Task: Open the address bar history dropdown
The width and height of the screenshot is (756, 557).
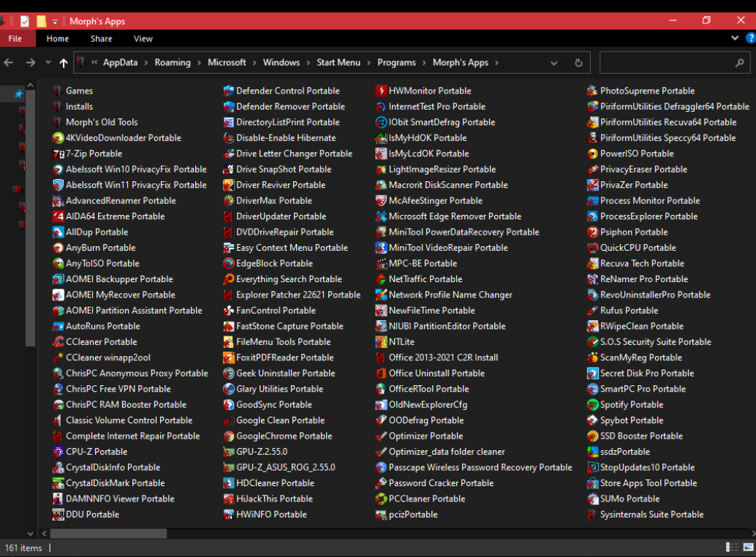Action: coord(554,63)
